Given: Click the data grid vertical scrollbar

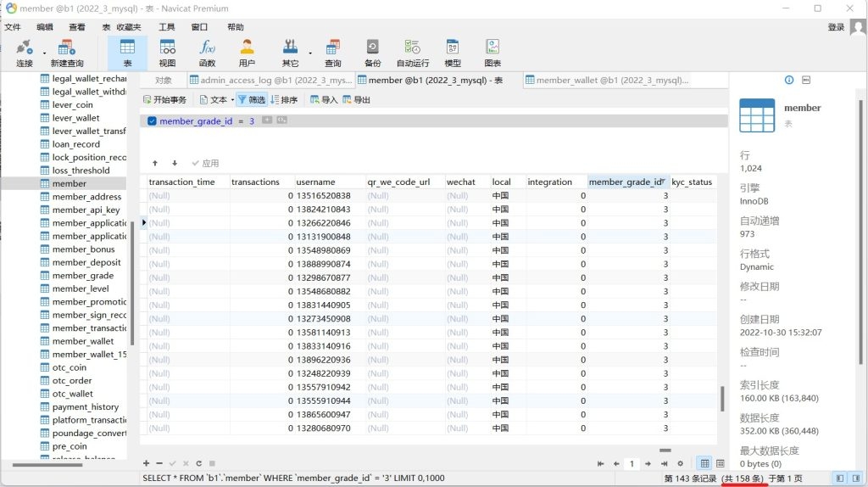Looking at the screenshot, I should pos(723,397).
